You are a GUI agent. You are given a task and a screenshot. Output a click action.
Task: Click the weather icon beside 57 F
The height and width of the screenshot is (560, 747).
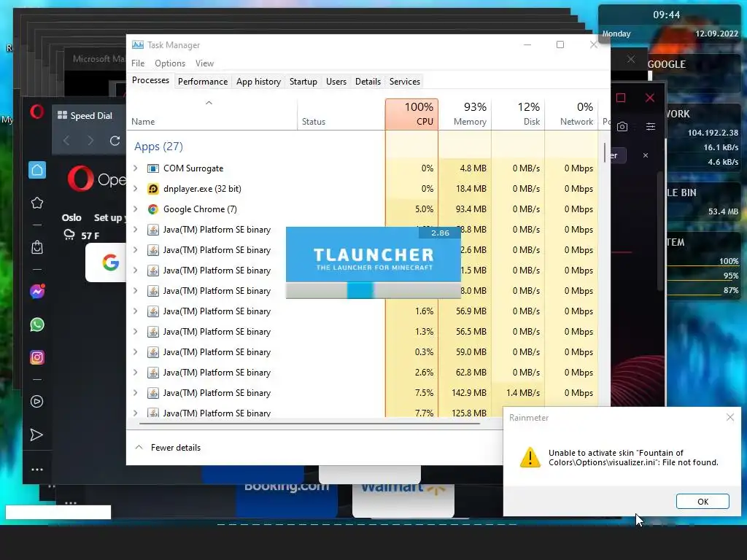tap(69, 235)
